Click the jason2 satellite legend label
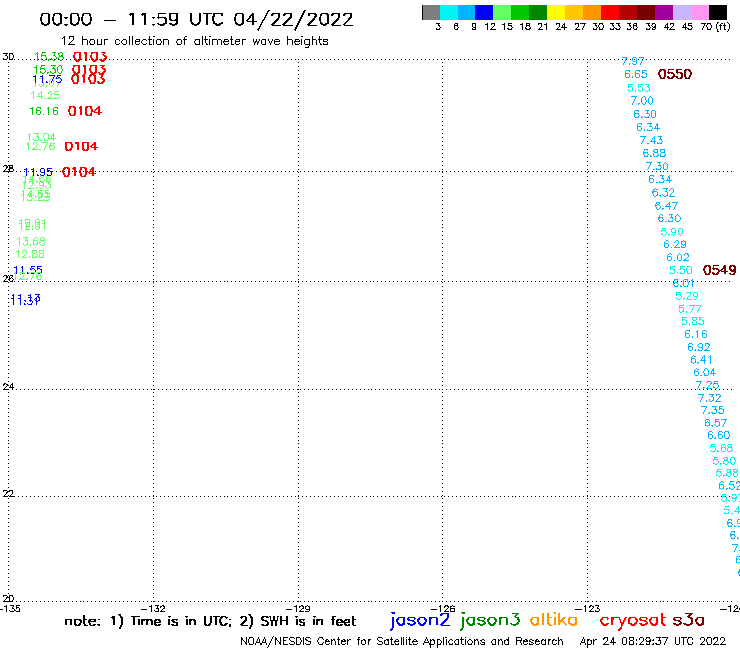 pyautogui.click(x=420, y=620)
